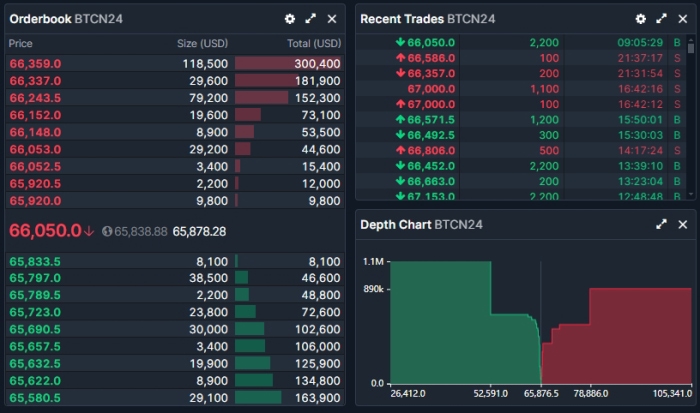Click the 65,878.28 mark price value

199,231
